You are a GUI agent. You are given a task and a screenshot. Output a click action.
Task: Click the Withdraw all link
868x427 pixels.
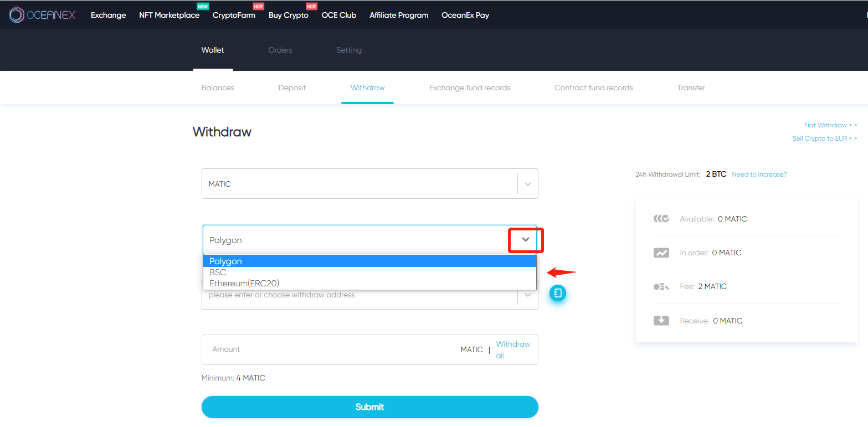click(513, 350)
